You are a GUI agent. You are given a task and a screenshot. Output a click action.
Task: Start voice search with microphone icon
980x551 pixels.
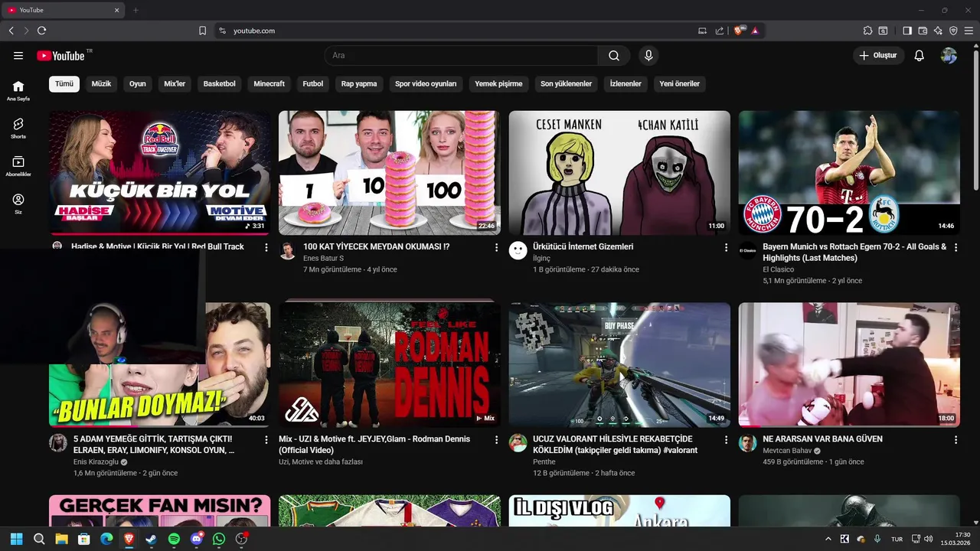click(648, 56)
